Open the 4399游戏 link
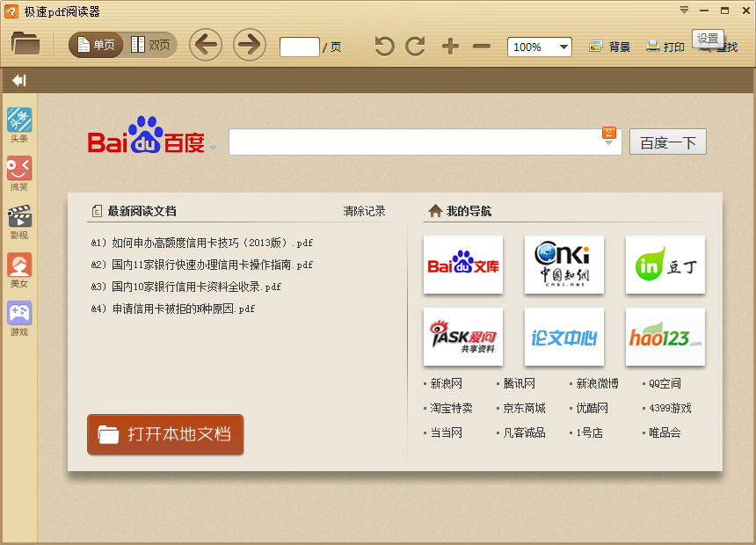Screen dimensions: 756x545 click(x=670, y=408)
